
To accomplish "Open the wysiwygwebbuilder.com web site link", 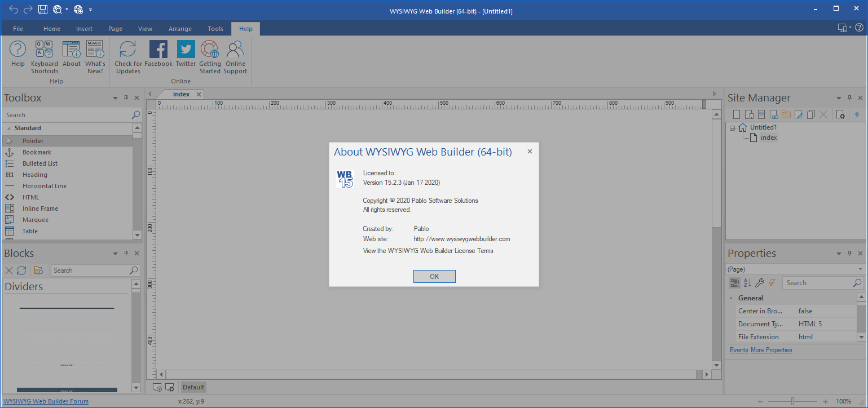I will pos(462,239).
